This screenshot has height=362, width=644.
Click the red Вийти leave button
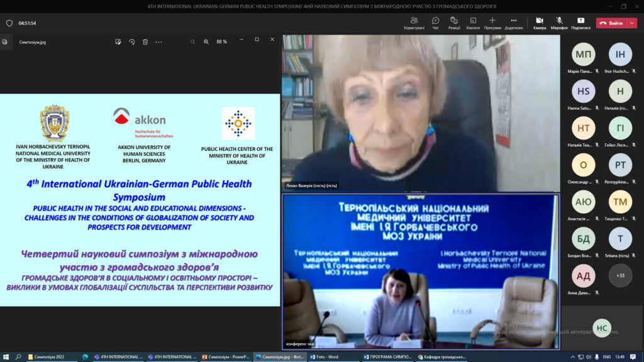pyautogui.click(x=611, y=23)
